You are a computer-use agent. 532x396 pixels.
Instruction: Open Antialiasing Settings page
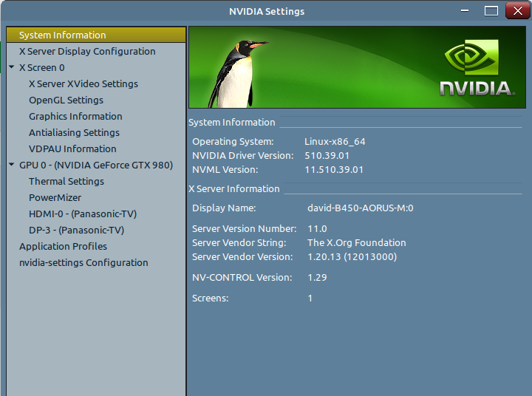click(x=75, y=133)
